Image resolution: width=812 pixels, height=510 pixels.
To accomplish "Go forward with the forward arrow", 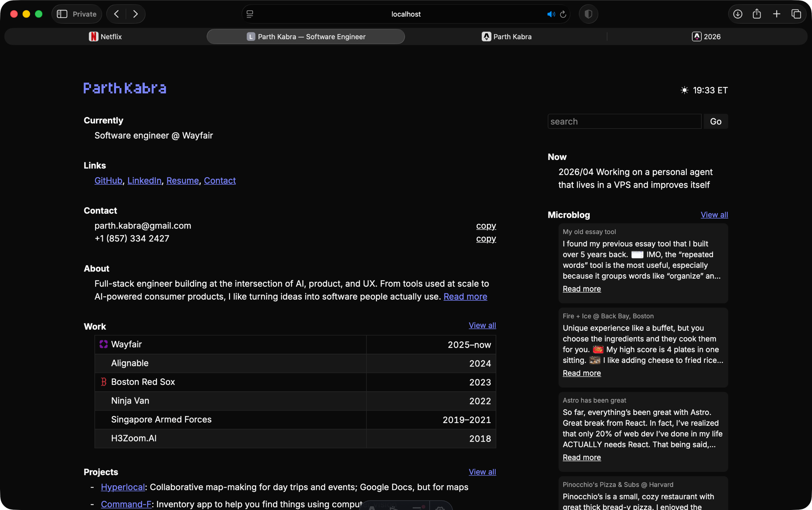I will [135, 14].
